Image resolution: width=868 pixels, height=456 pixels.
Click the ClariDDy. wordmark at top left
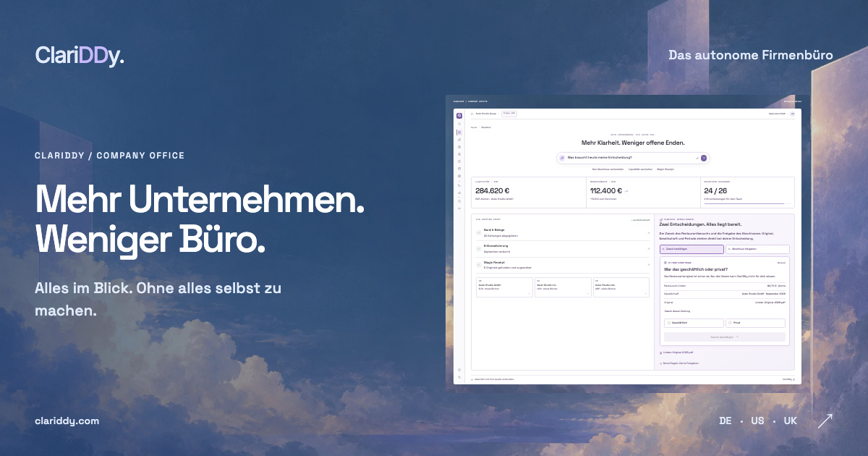[x=80, y=55]
